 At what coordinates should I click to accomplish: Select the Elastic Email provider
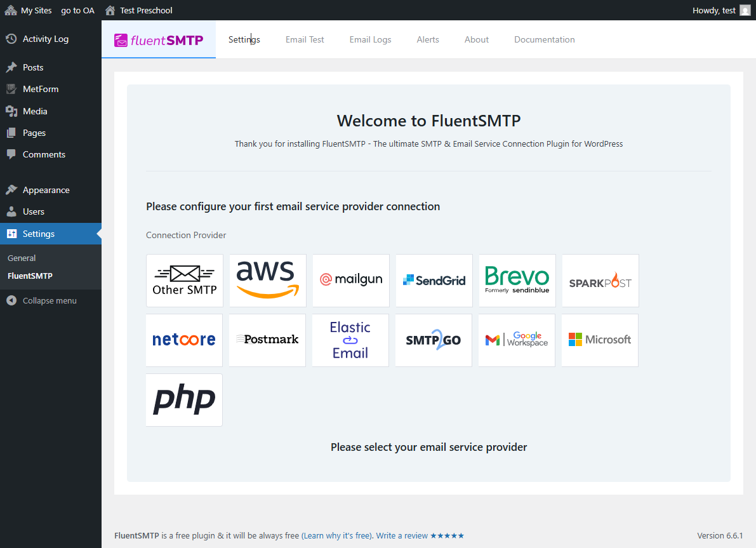[350, 340]
